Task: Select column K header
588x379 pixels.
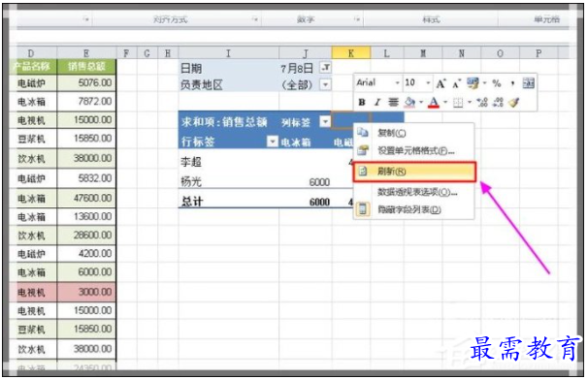Action: point(351,53)
